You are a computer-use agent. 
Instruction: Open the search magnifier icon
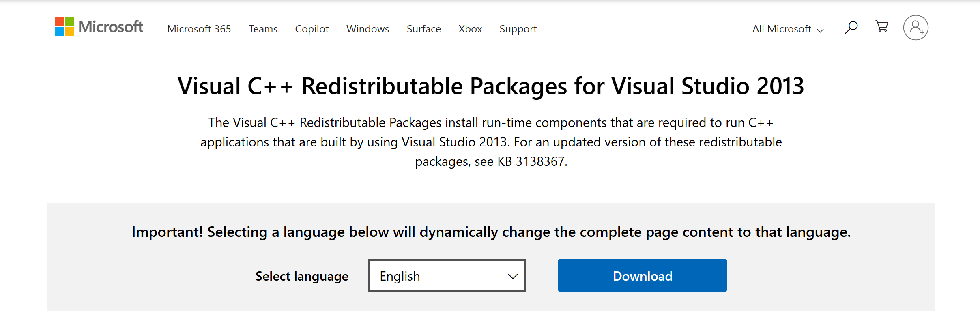click(851, 28)
